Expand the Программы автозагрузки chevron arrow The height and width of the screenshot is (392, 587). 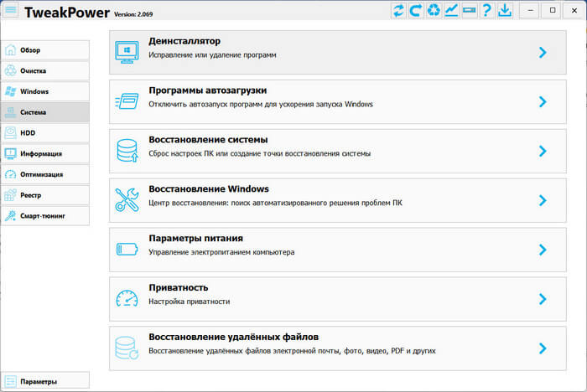coord(543,101)
